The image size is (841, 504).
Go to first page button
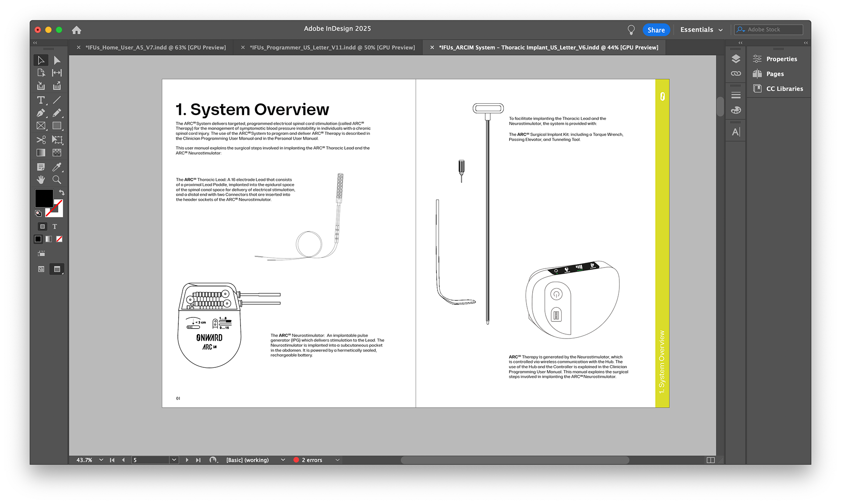(x=112, y=460)
